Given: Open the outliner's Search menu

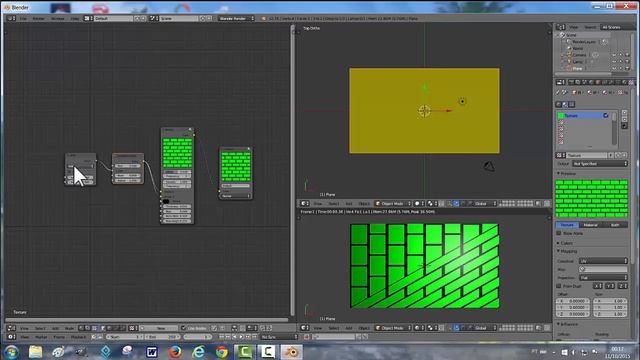Looking at the screenshot, I should [590, 27].
